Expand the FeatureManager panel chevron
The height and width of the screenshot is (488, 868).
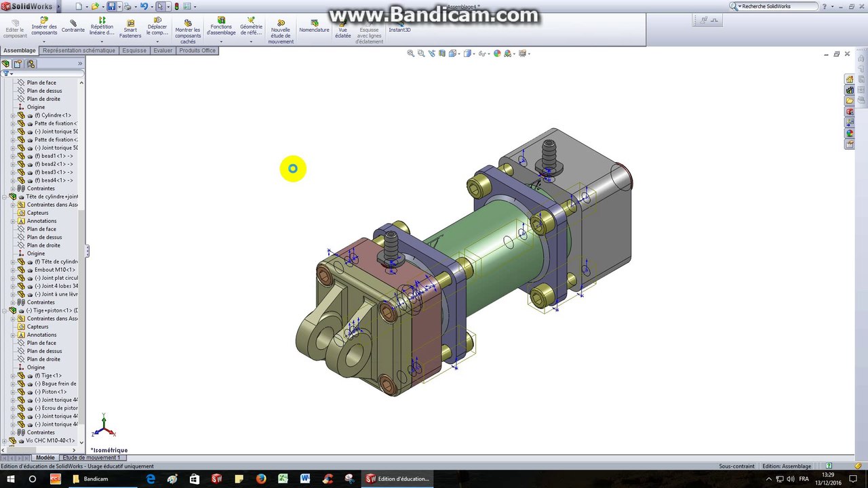point(80,64)
